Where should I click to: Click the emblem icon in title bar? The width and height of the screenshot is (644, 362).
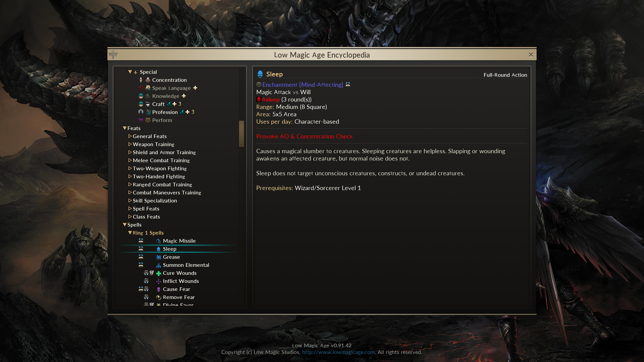coord(113,54)
